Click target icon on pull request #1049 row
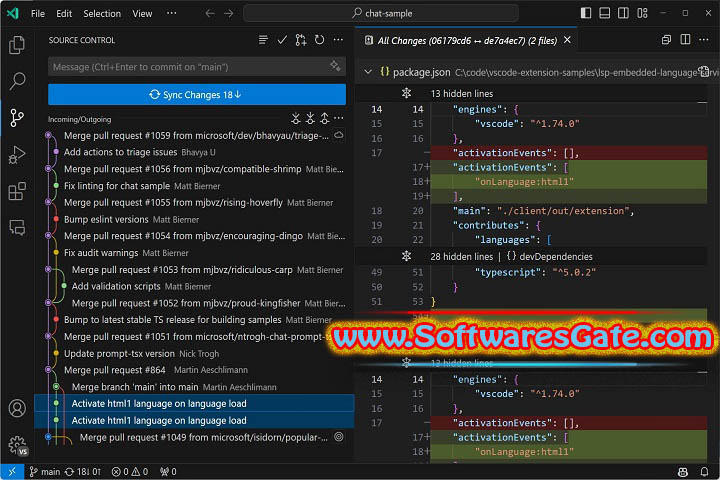 339,437
